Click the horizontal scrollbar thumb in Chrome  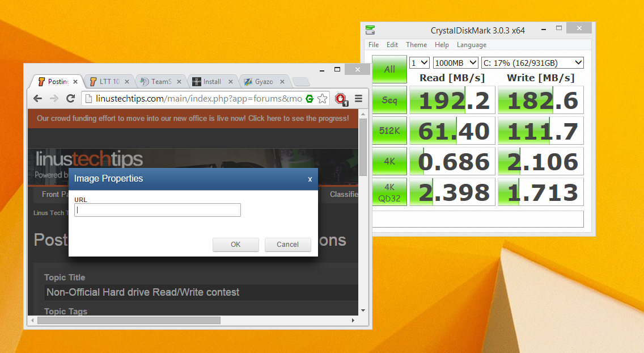129,321
